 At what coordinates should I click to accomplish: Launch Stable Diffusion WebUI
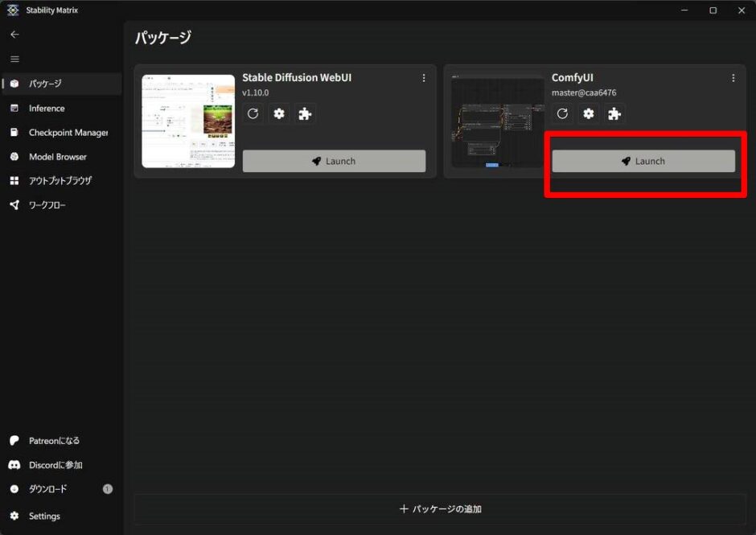pos(334,160)
